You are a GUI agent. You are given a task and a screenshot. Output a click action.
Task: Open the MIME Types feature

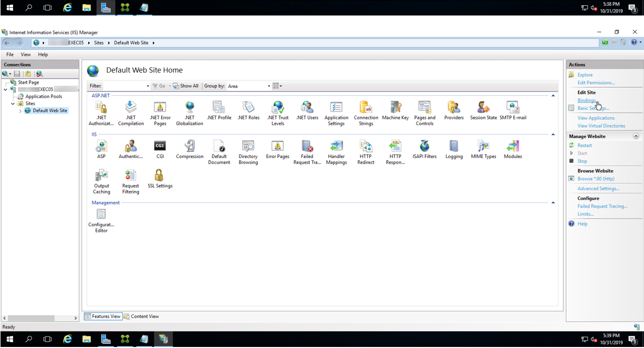point(483,149)
